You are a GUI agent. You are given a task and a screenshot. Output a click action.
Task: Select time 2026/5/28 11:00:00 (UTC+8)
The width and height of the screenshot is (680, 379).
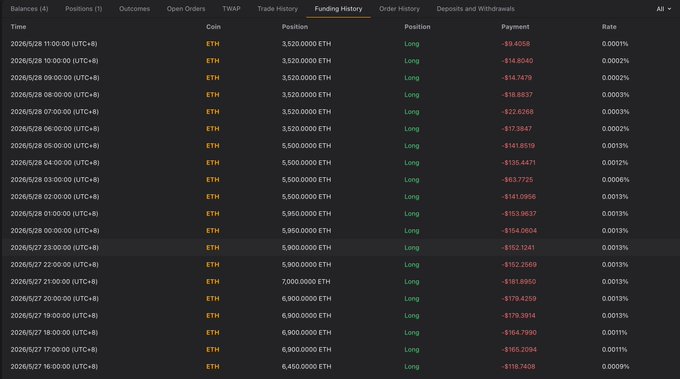tap(54, 44)
